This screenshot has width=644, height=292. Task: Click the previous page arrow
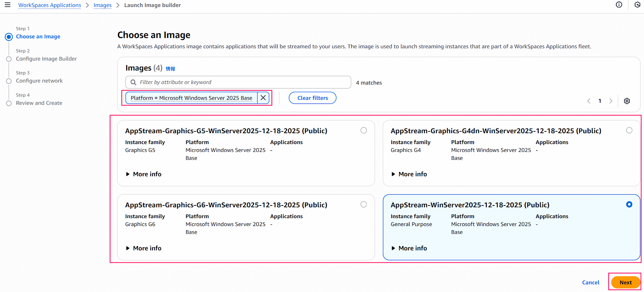[589, 101]
